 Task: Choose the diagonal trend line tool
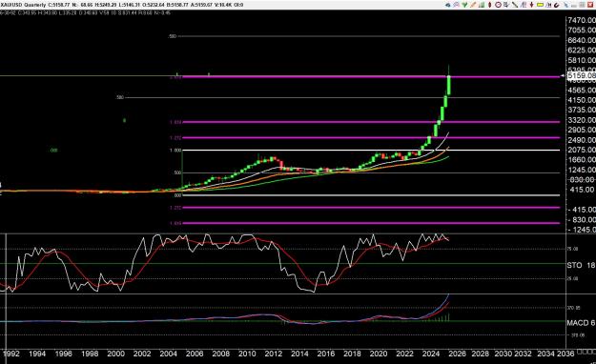pyautogui.click(x=515, y=5)
